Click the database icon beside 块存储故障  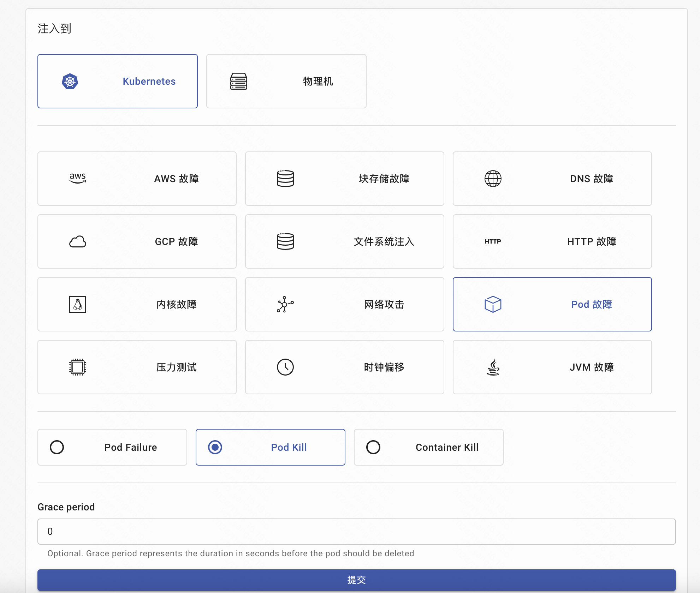(x=285, y=179)
